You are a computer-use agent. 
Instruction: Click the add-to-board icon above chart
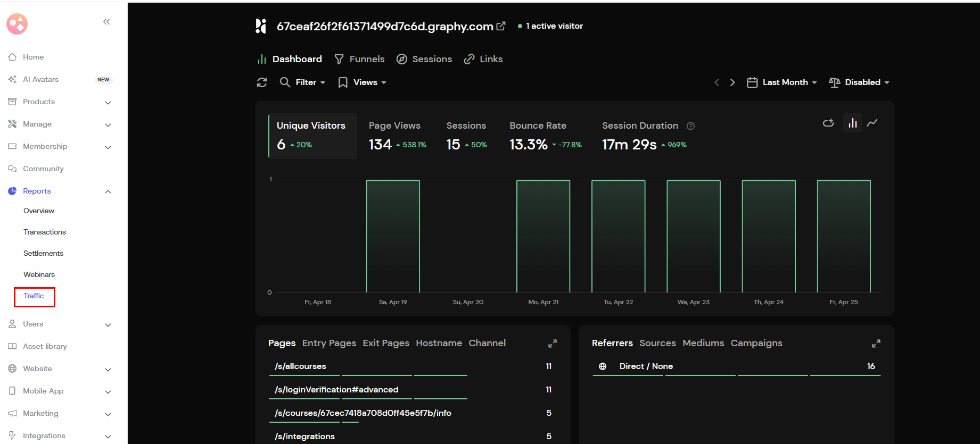pos(828,123)
